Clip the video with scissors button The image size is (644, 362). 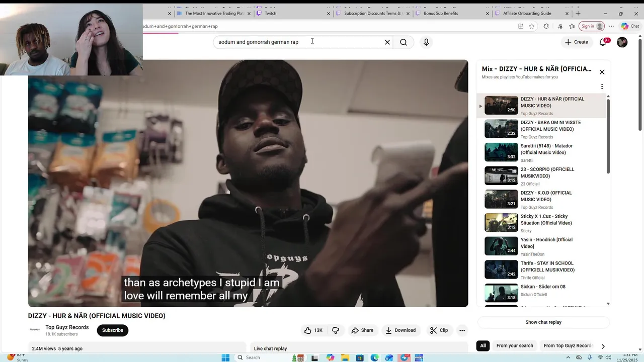pyautogui.click(x=439, y=330)
